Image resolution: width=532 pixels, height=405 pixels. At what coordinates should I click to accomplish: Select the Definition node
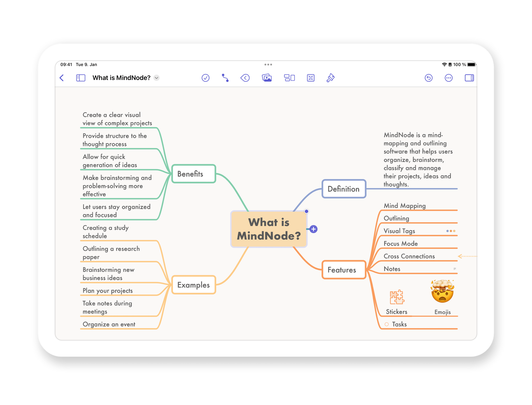344,189
